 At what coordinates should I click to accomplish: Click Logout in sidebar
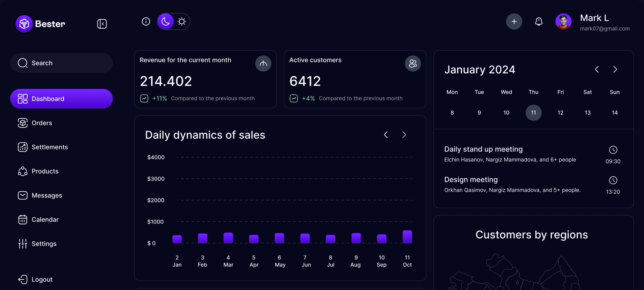coord(61,280)
